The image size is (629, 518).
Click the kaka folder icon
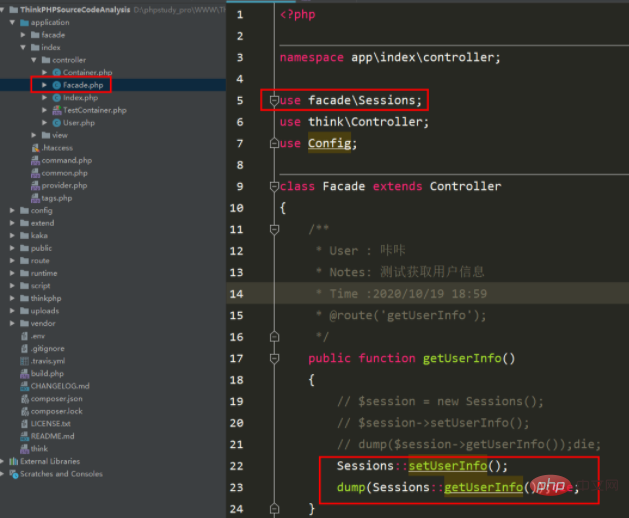tap(24, 236)
